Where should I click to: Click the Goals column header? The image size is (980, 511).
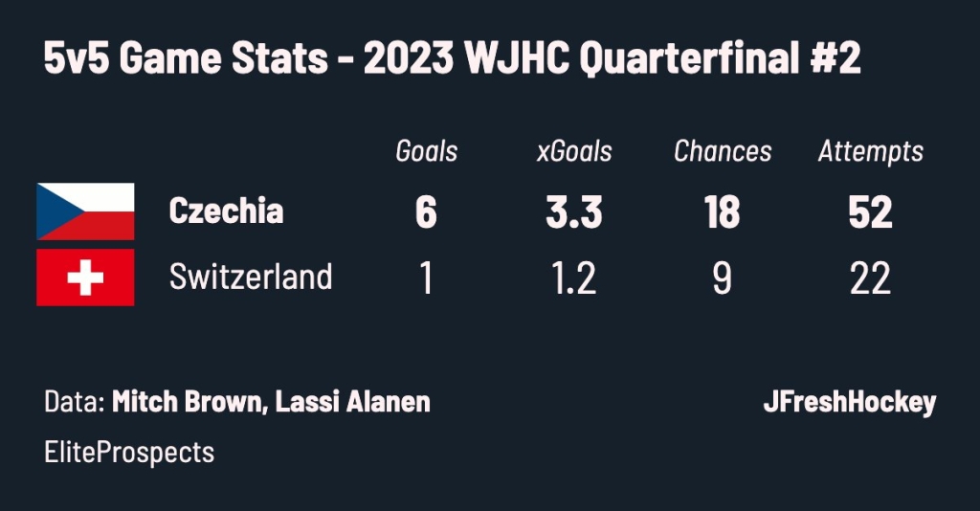(x=426, y=151)
